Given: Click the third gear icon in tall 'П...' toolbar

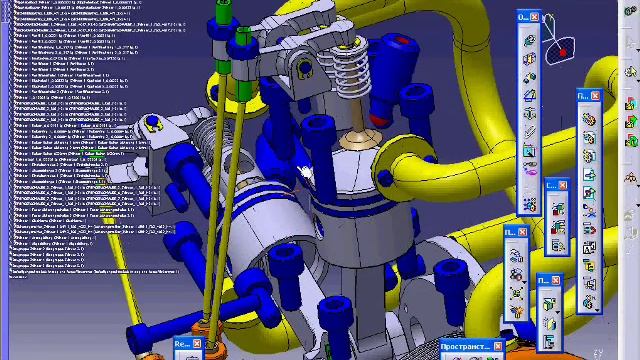Looking at the screenshot, I should coord(589,156).
